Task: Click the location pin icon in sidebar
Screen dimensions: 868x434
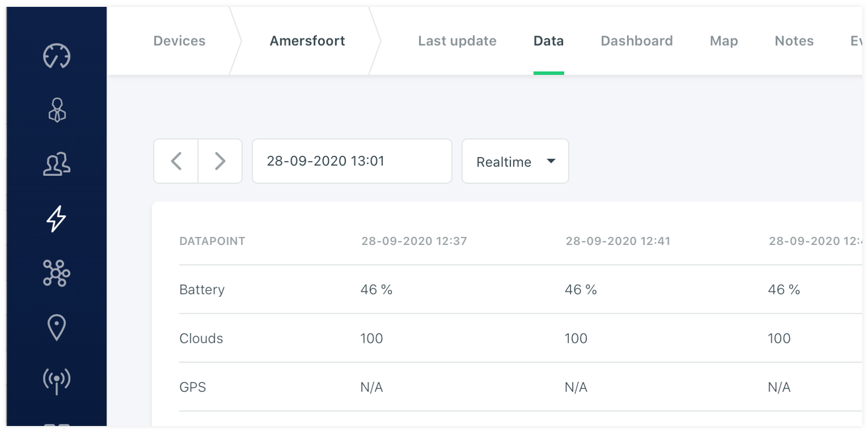Action: 57,327
